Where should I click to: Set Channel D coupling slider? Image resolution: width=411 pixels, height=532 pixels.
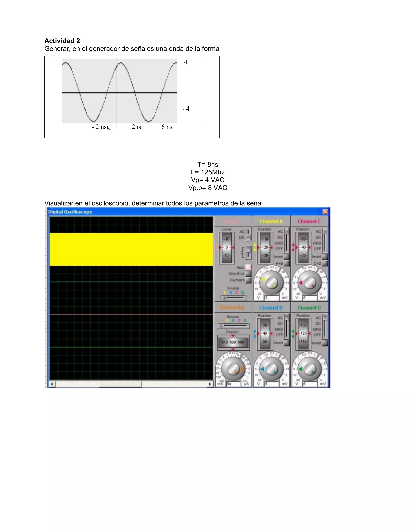[325, 326]
